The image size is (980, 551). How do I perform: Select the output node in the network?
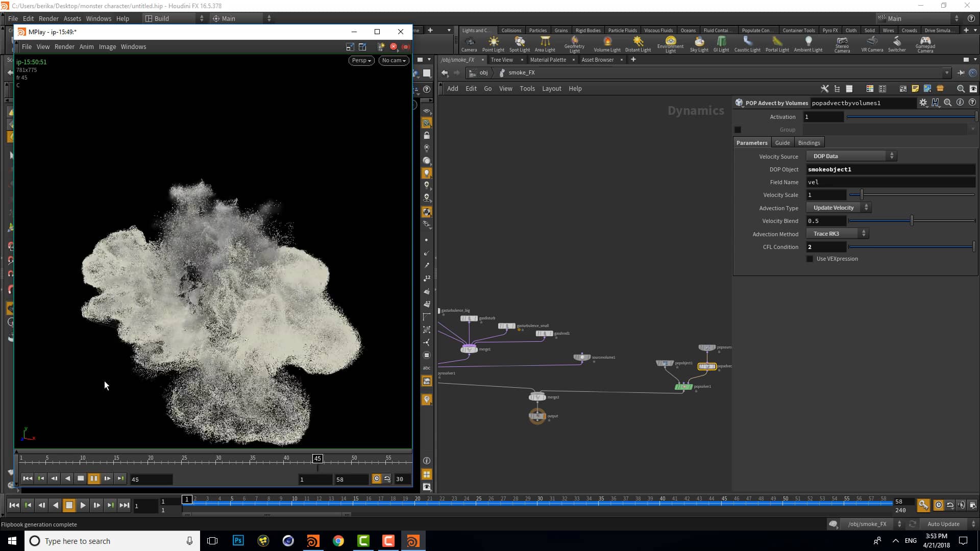pyautogui.click(x=537, y=416)
